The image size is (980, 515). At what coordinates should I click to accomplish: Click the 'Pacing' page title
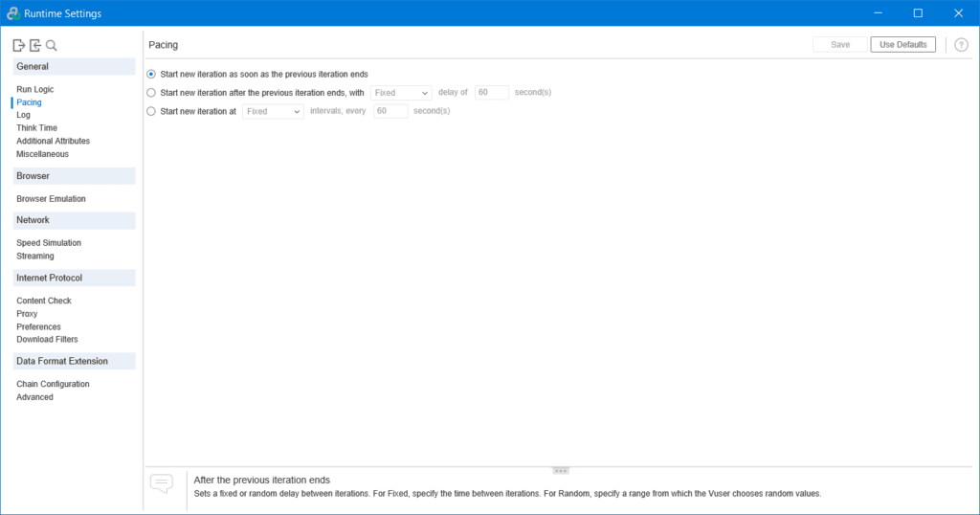(x=163, y=45)
